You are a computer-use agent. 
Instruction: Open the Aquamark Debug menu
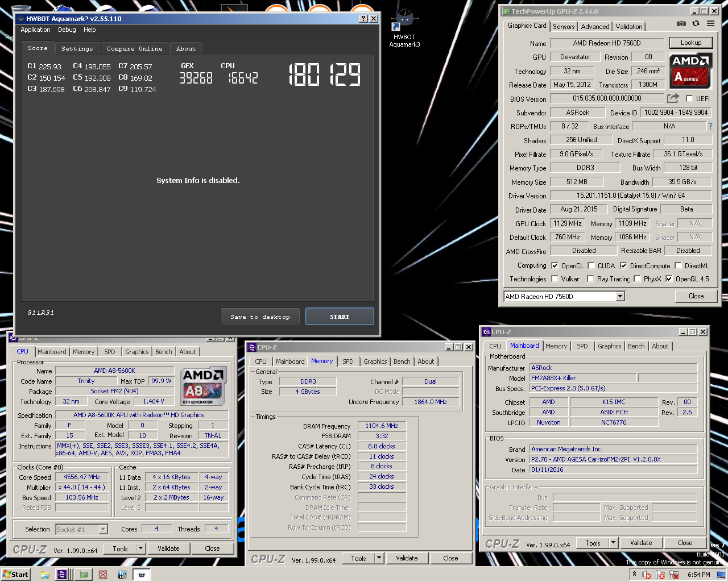[x=67, y=30]
